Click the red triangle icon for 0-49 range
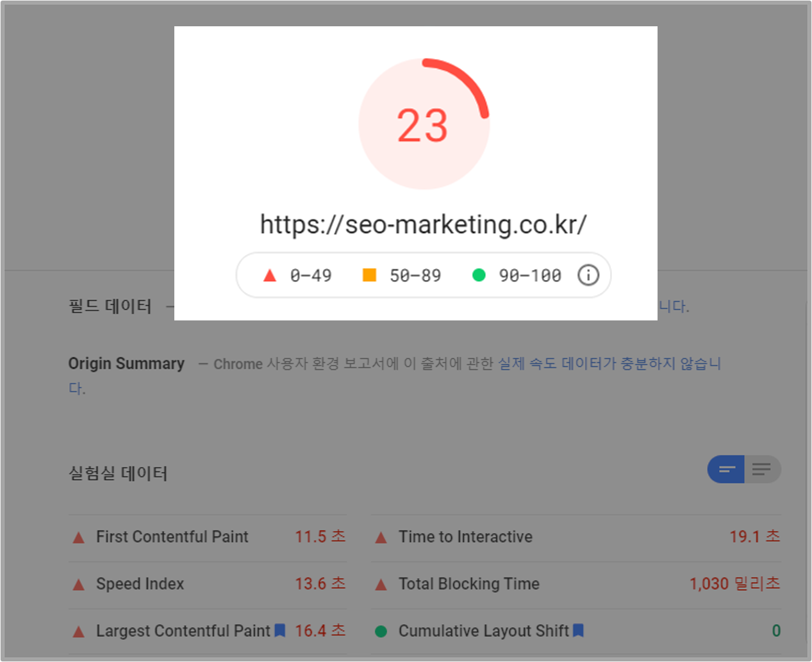This screenshot has height=662, width=812. pyautogui.click(x=269, y=275)
